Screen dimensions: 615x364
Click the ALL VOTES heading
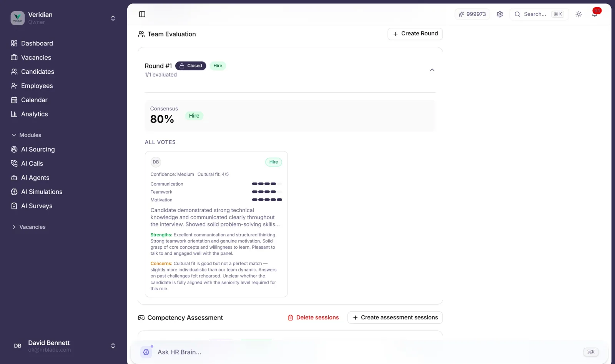coord(160,142)
